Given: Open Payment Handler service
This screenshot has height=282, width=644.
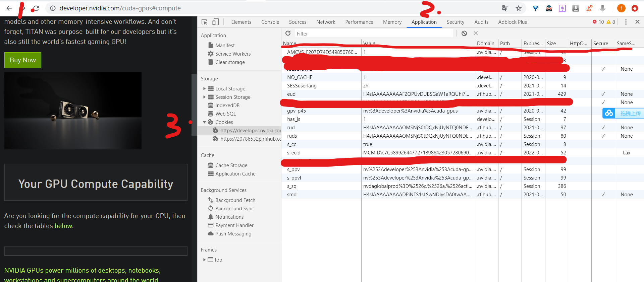Looking at the screenshot, I should (234, 225).
